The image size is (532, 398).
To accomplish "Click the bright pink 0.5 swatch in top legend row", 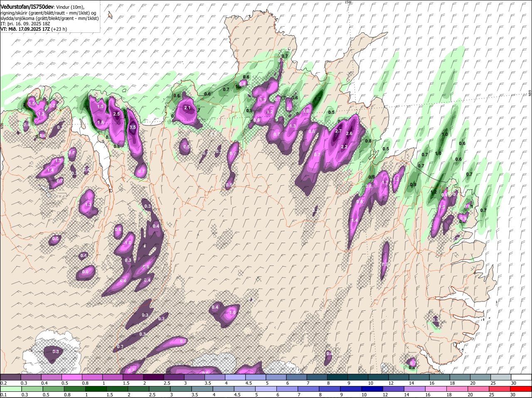I will point(71,377).
